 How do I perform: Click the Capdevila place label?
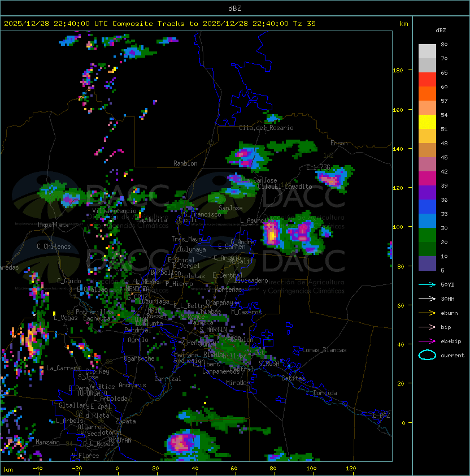(151, 220)
